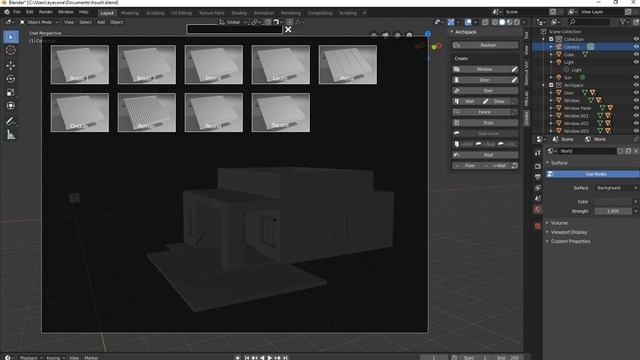Create an Archipack Window
The width and height of the screenshot is (640, 360).
481,69
